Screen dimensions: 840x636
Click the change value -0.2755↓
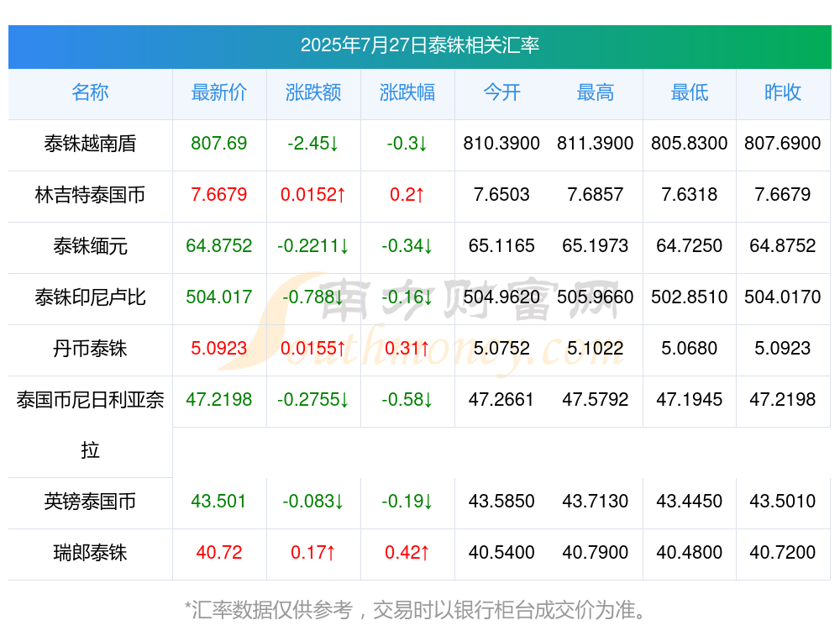pos(313,400)
